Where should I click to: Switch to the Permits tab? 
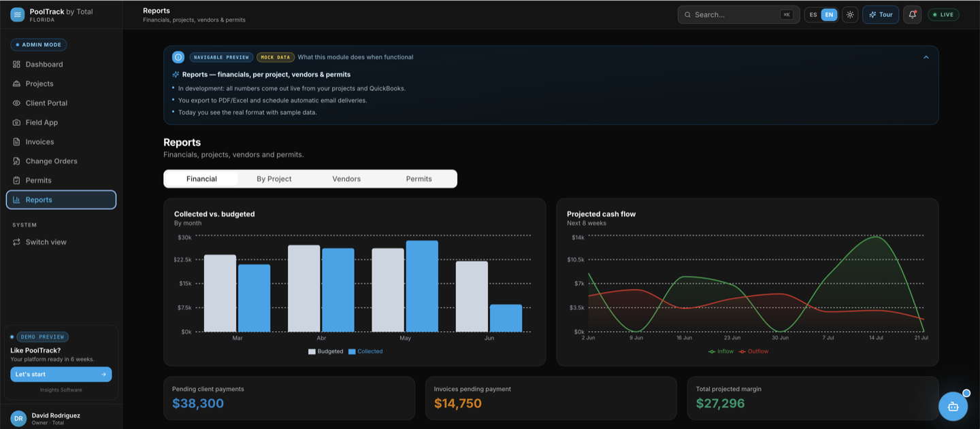(x=419, y=179)
